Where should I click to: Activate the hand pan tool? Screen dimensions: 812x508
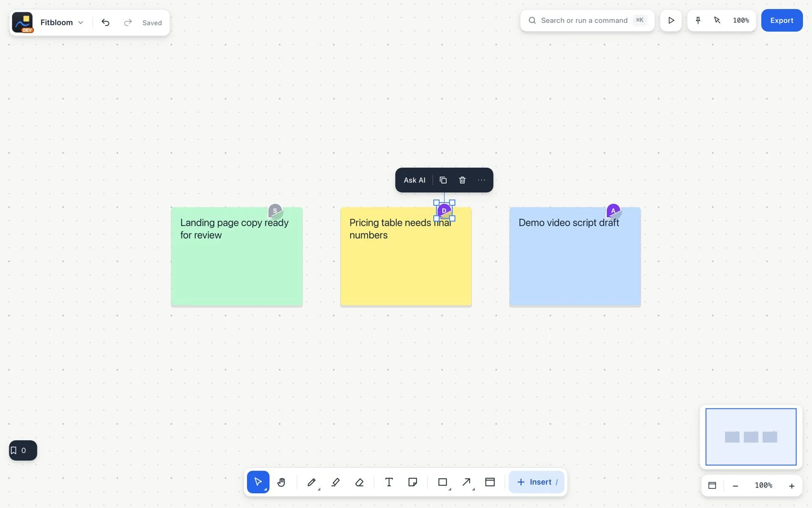(x=281, y=482)
